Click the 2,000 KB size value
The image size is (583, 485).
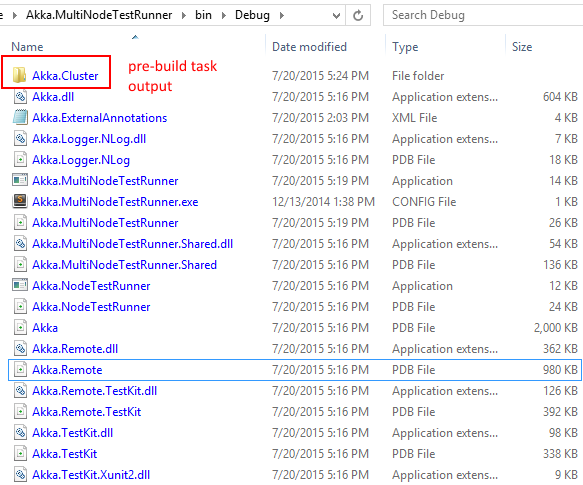[556, 328]
